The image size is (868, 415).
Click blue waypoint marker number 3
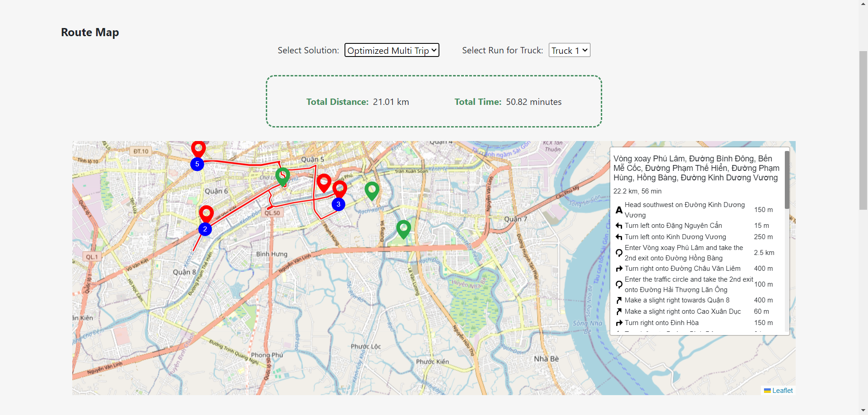click(x=338, y=204)
